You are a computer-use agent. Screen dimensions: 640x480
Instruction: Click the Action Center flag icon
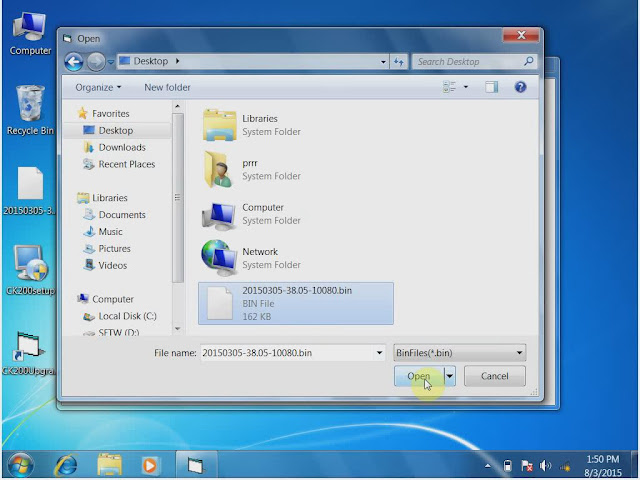[x=527, y=466]
